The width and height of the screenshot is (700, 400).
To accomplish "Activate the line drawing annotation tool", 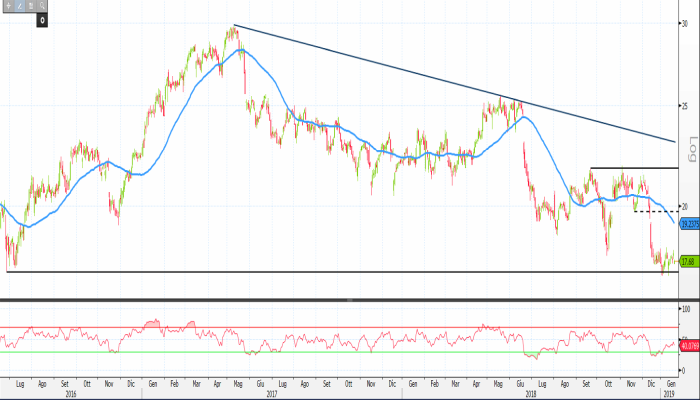I will pyautogui.click(x=18, y=6).
